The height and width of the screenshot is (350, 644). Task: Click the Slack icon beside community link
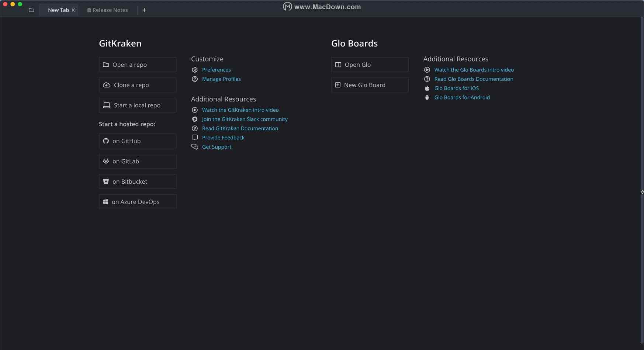(x=195, y=119)
